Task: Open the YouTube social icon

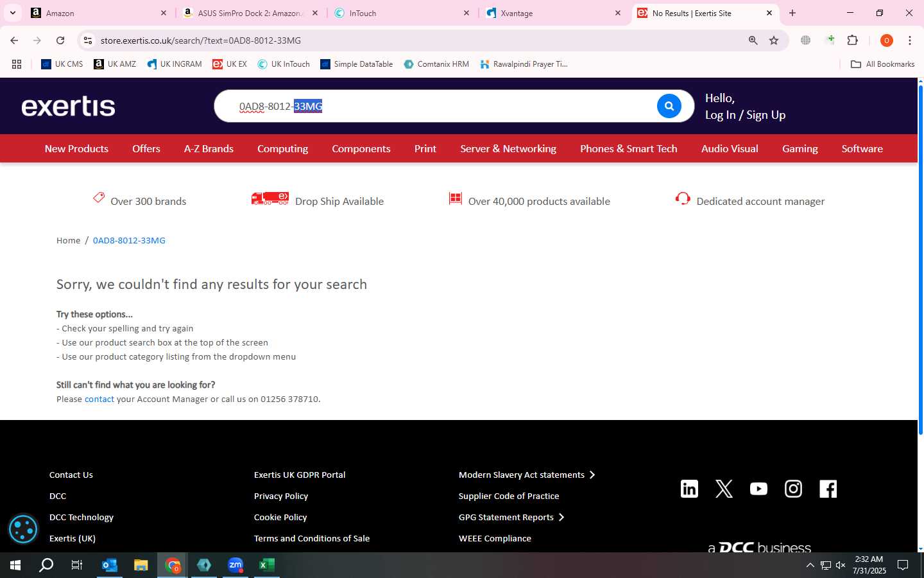Action: (758, 489)
